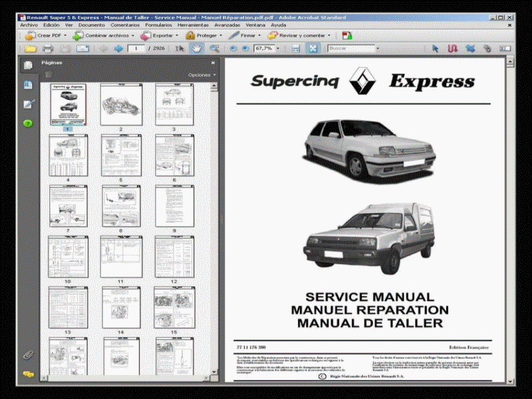
Task: Open the Archivo menu
Action: 29,25
